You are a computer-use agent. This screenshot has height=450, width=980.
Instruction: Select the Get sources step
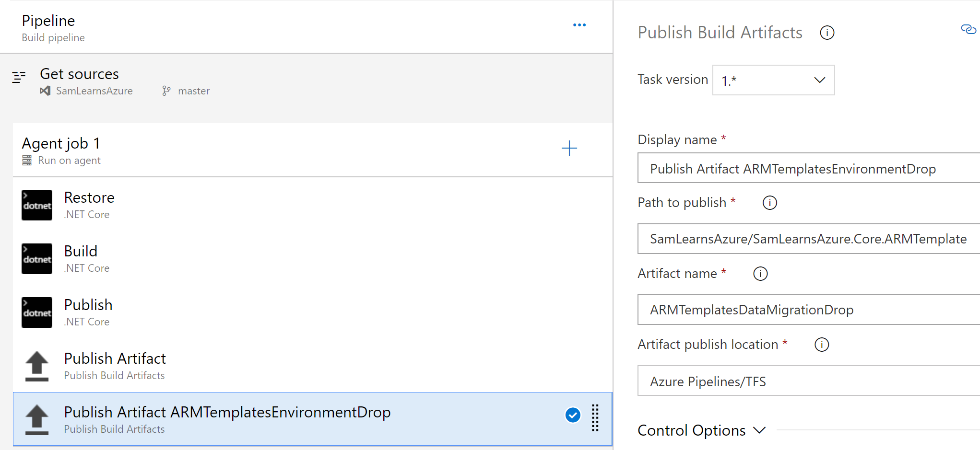click(x=79, y=74)
